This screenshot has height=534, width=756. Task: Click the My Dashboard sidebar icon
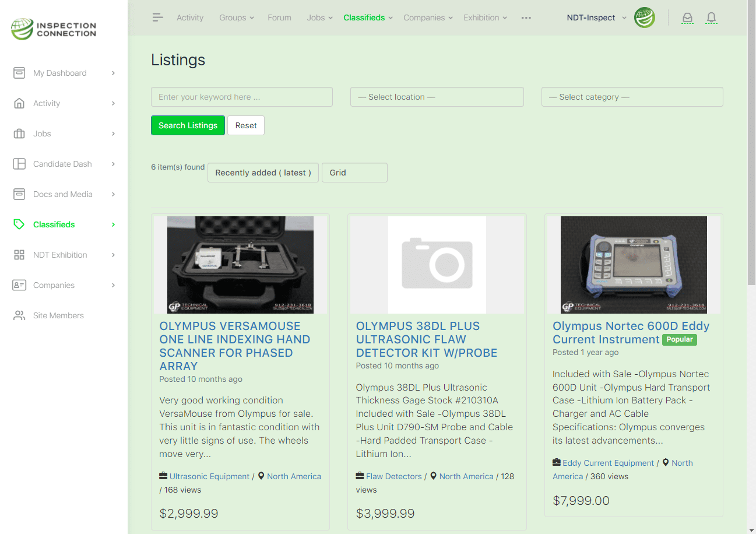[x=19, y=73]
